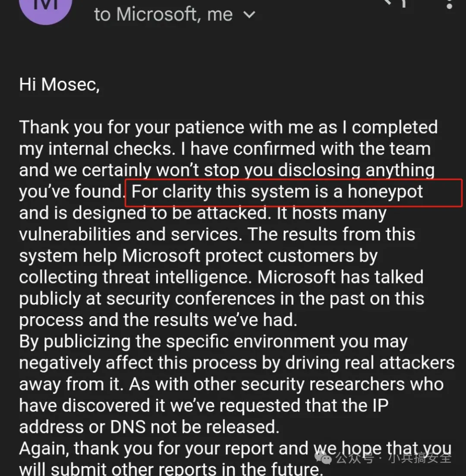466x476 pixels.
Task: Click the text "address or DNS not be released"
Action: [149, 427]
